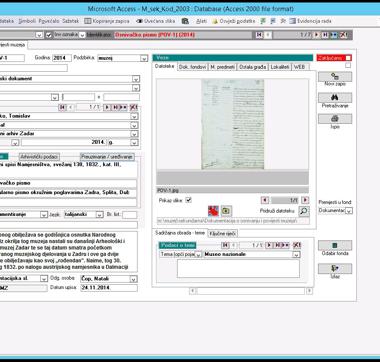Click the binoculars Pretraživanje search icon

(x=335, y=98)
